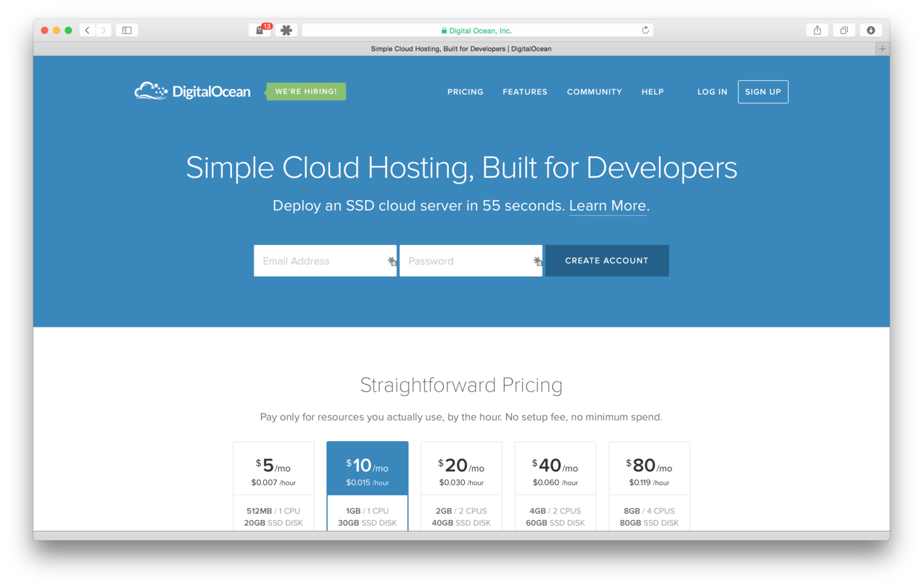923x588 pixels.
Task: Open the COMMUNITY menu item
Action: click(x=594, y=92)
